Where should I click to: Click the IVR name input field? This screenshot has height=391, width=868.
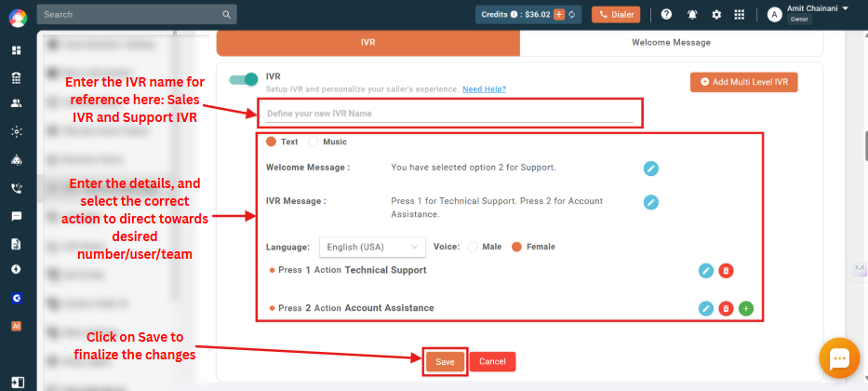pos(449,114)
